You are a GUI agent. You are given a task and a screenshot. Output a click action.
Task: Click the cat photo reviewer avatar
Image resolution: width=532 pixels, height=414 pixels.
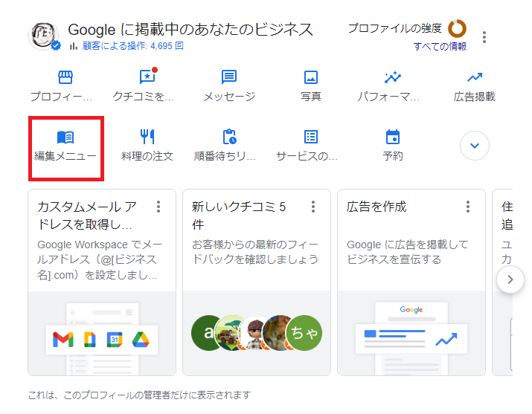(x=278, y=333)
